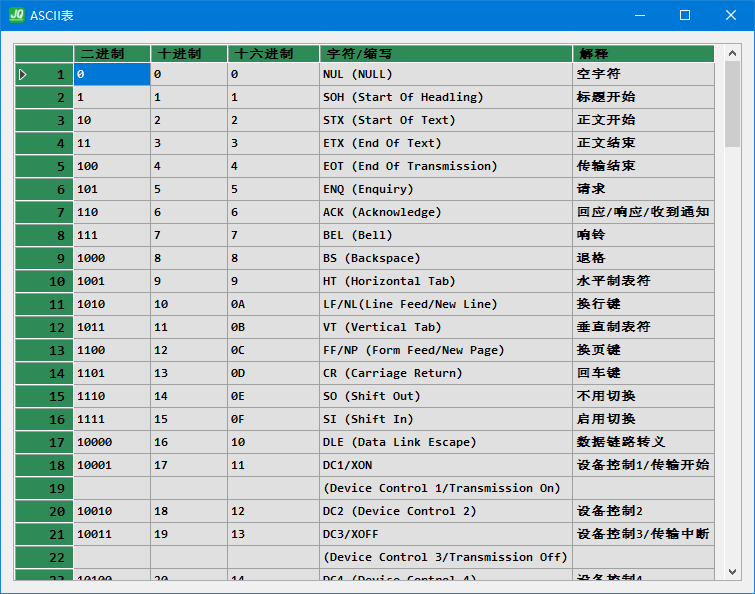This screenshot has width=755, height=594.
Task: Click the scrollbar down arrow
Action: (732, 572)
